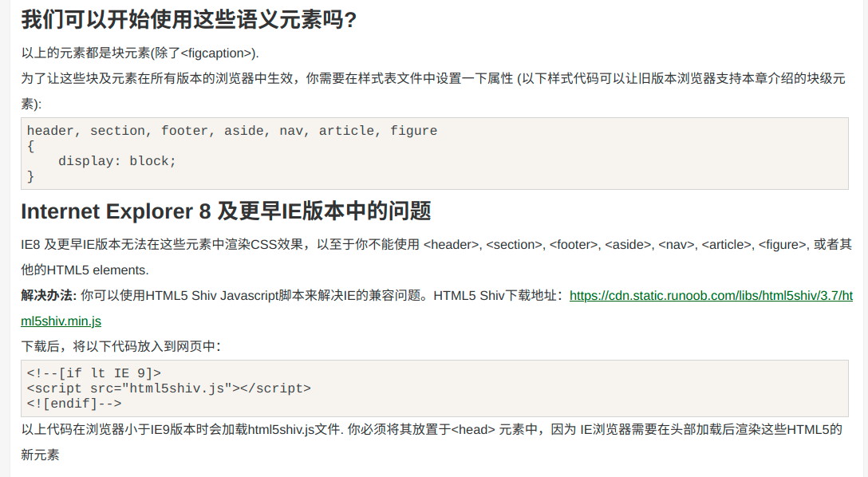Click heading 'Internet Explorer 8 及更早IE版本中的问题'
The height and width of the screenshot is (477, 868).
pyautogui.click(x=226, y=211)
